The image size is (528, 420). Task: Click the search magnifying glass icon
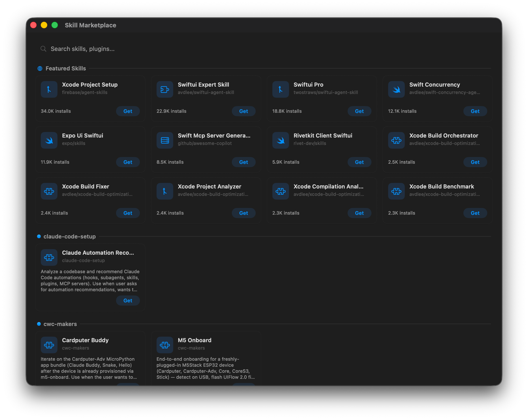(43, 49)
